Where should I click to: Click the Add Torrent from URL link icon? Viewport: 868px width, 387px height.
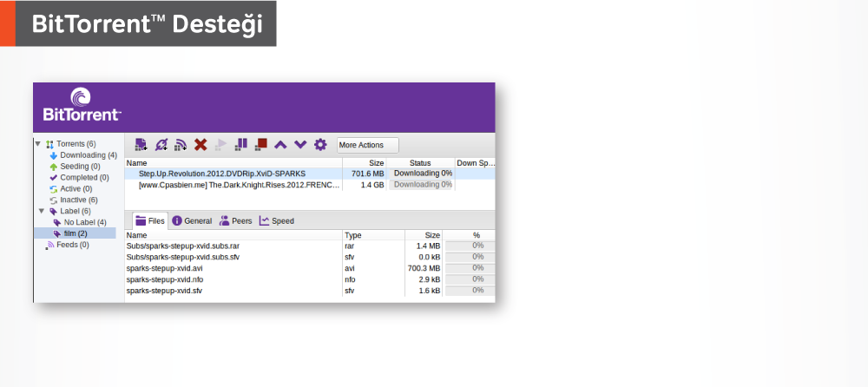pyautogui.click(x=161, y=145)
